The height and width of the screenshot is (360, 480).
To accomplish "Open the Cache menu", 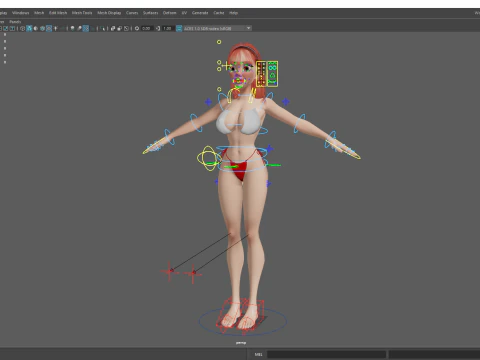I will click(x=219, y=13).
